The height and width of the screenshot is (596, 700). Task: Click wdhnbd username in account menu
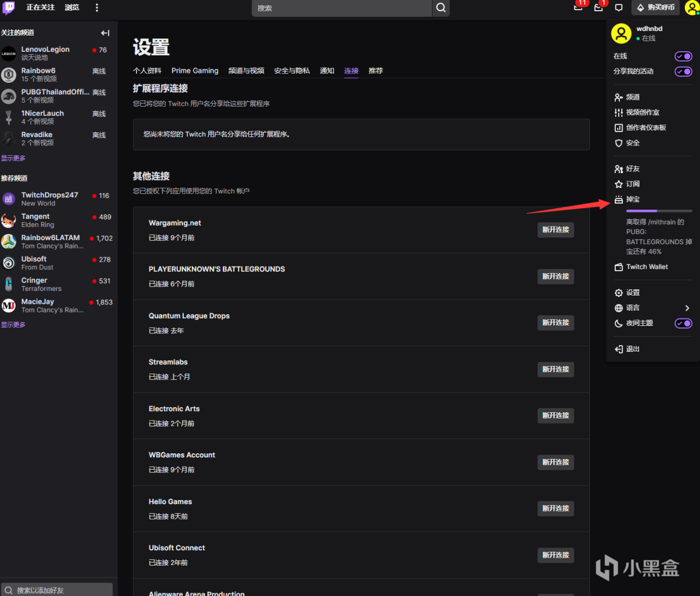click(x=649, y=29)
